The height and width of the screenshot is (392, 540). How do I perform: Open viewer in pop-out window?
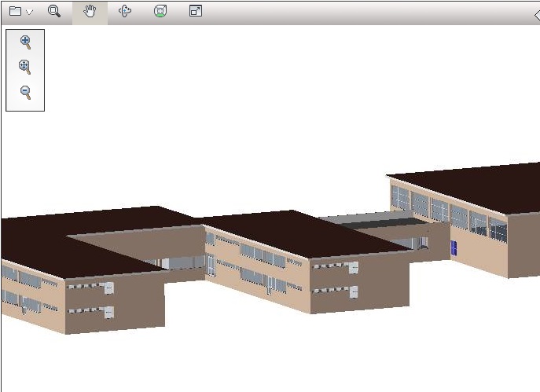(196, 12)
